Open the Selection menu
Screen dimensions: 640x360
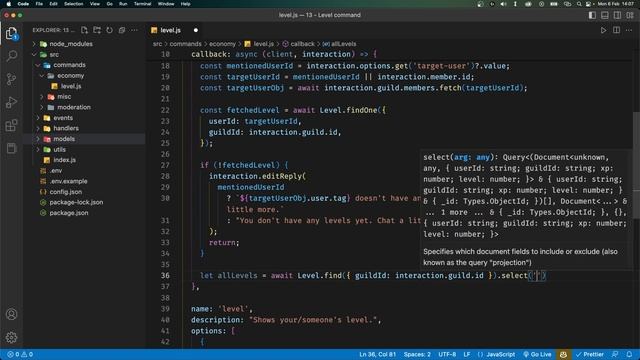pyautogui.click(x=74, y=4)
